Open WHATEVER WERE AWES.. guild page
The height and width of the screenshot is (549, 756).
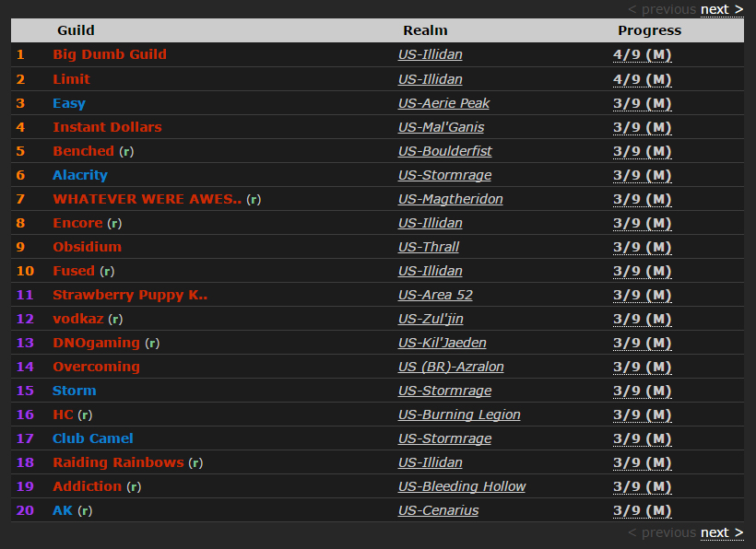click(148, 199)
